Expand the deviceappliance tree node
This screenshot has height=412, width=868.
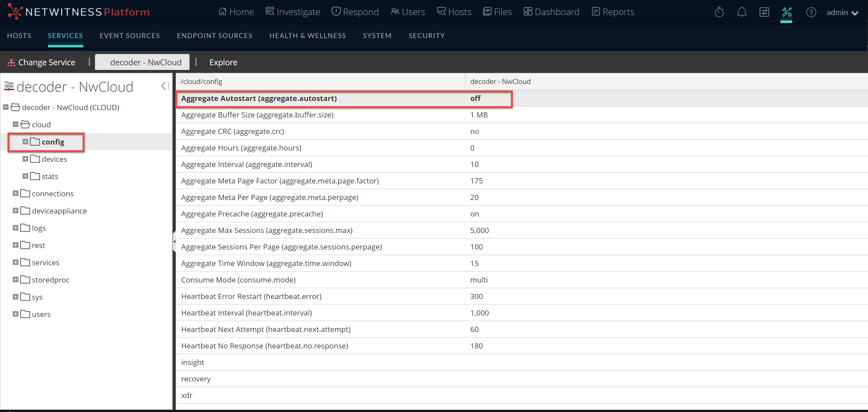tap(16, 211)
